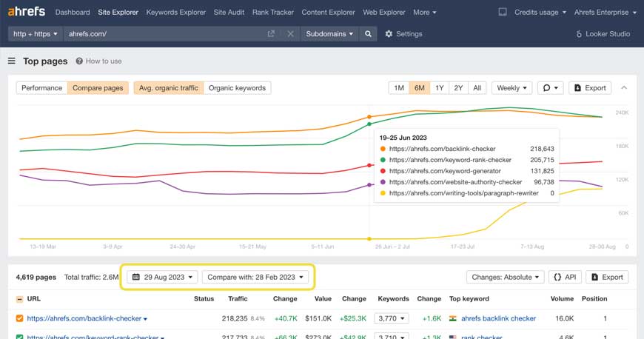Go to Dashboard
The height and width of the screenshot is (339, 644).
pyautogui.click(x=73, y=13)
